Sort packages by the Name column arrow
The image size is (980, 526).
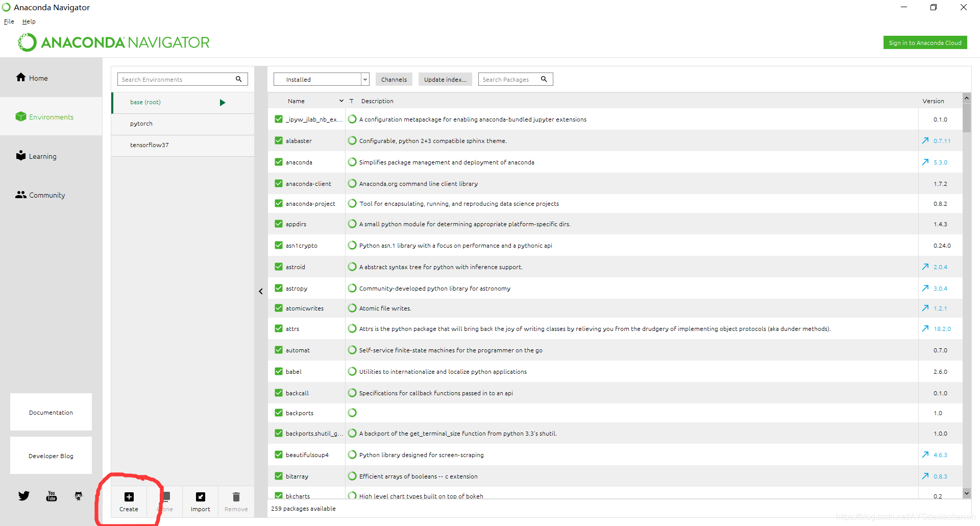[341, 101]
